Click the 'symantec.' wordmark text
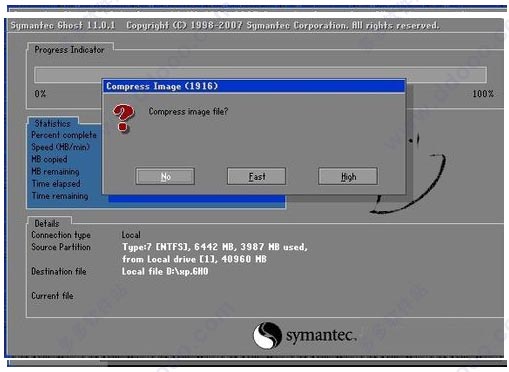Viewport: 509px width, 372px height. click(x=321, y=335)
